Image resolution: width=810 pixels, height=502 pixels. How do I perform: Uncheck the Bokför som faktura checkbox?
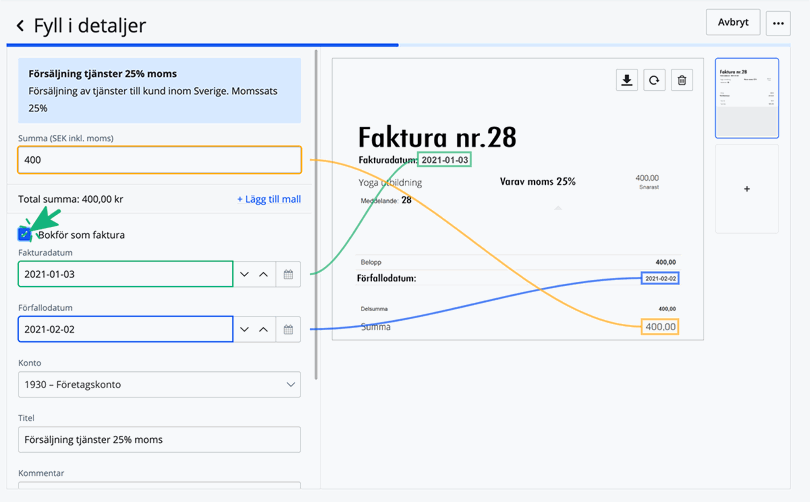[x=25, y=234]
